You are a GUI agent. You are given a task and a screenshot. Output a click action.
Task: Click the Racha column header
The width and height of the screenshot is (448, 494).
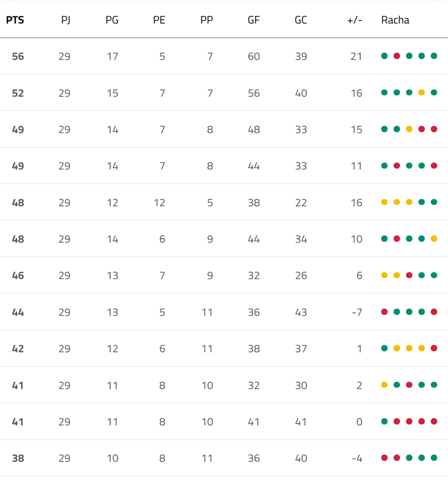[x=395, y=20]
